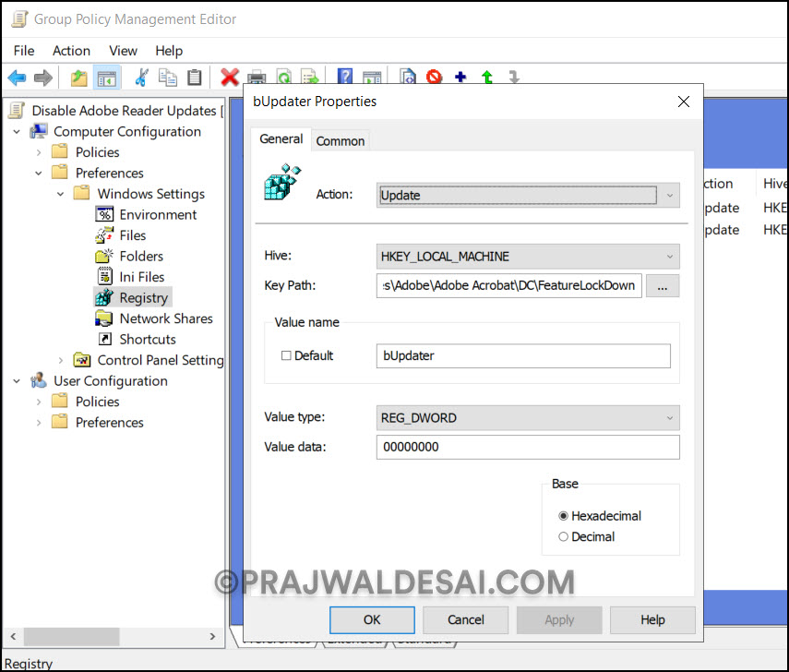This screenshot has width=789, height=672.
Task: Click the Key Path input field
Action: tap(508, 286)
